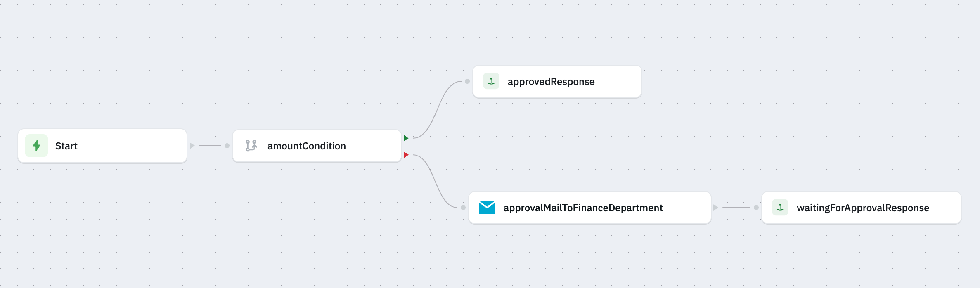Click the waitingForApprovalResponse node's green icon

[x=780, y=208]
